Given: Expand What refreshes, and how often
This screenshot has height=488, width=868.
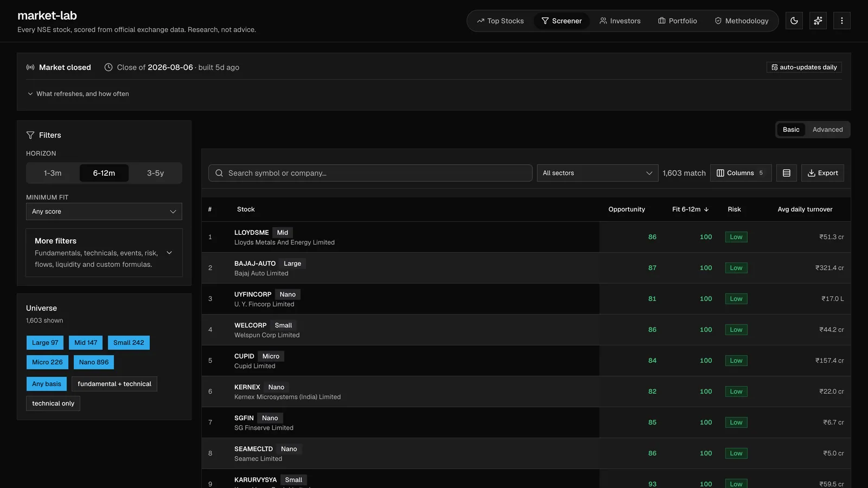Looking at the screenshot, I should (78, 94).
